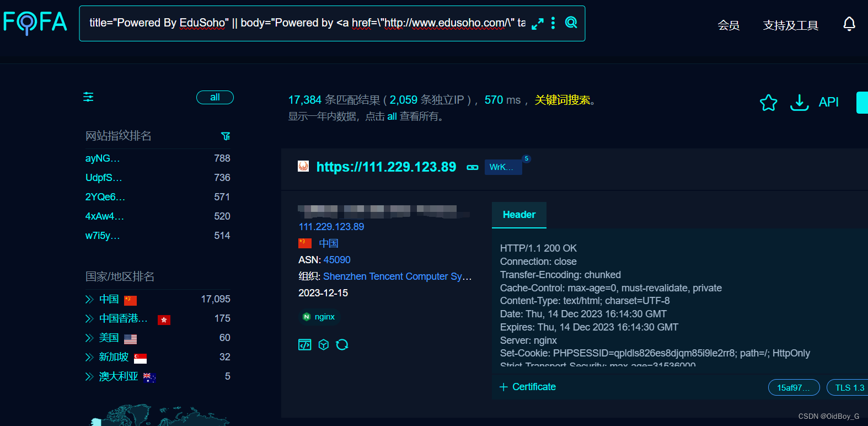Open ASN 45090 link
Viewport: 868px width, 426px height.
(337, 260)
